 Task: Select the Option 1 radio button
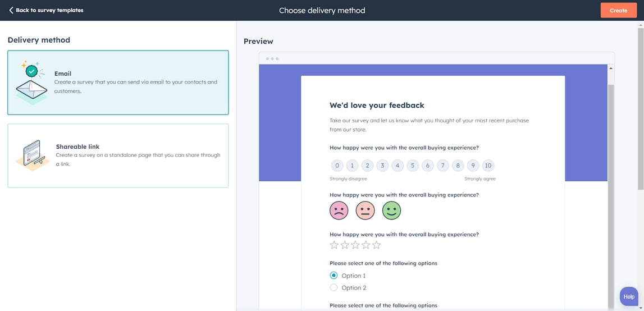[334, 275]
